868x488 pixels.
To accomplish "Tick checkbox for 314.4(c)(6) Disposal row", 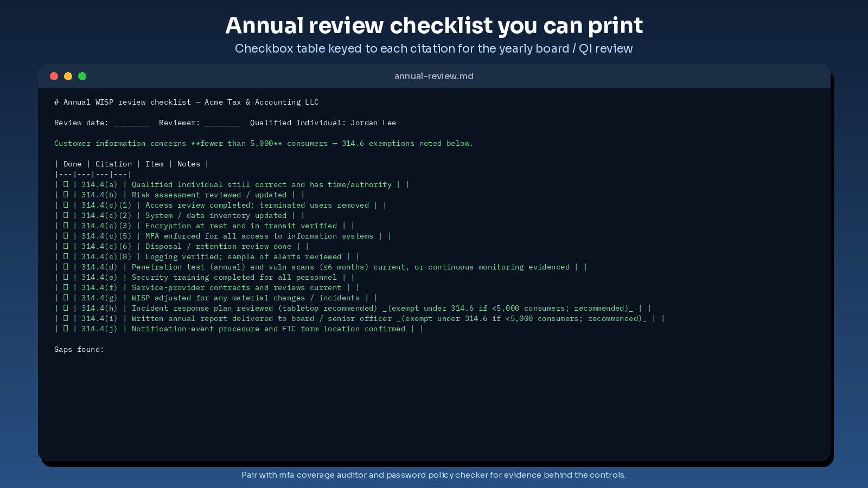I will pos(66,246).
